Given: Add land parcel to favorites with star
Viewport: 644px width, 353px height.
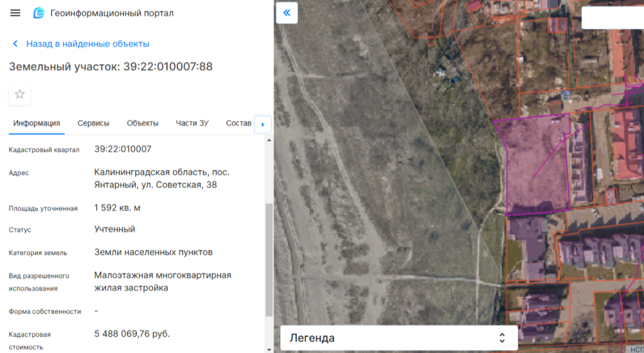Looking at the screenshot, I should pyautogui.click(x=19, y=94).
